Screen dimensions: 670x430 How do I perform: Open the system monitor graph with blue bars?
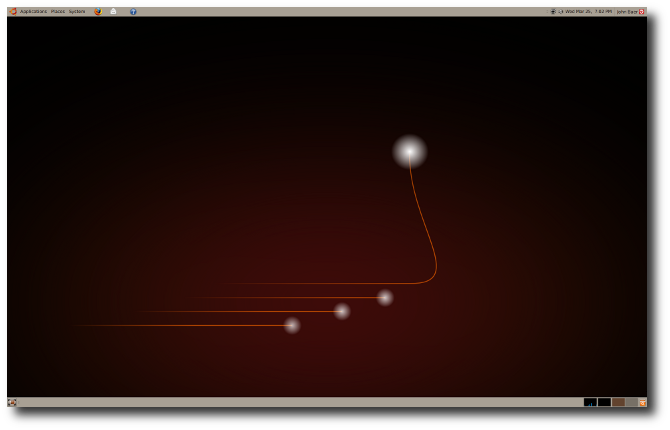click(590, 402)
